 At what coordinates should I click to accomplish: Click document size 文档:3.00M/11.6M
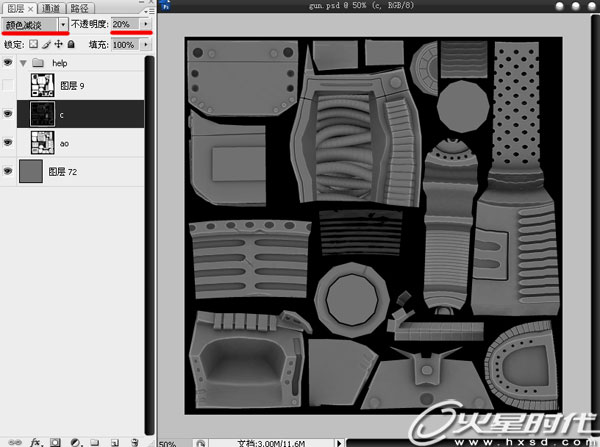click(x=271, y=444)
